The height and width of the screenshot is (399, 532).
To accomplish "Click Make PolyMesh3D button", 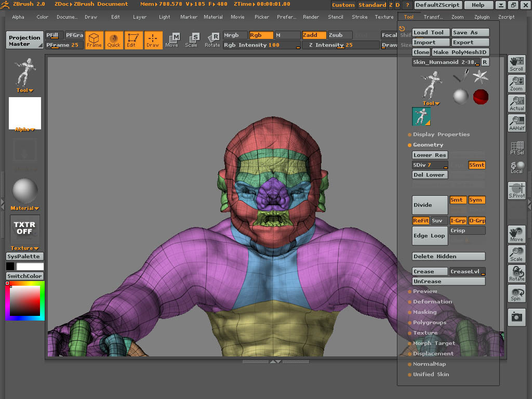I will (460, 52).
